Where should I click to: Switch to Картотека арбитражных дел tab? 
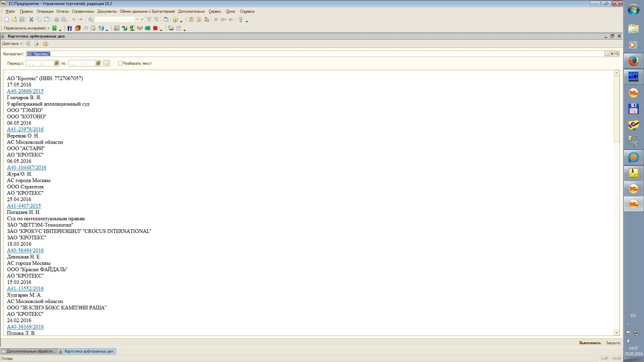[x=87, y=351]
